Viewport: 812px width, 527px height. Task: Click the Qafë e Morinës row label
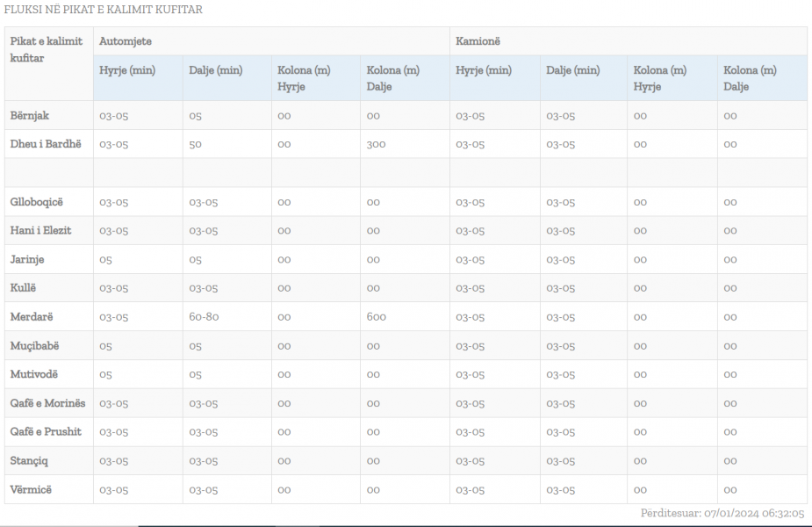[47, 403]
